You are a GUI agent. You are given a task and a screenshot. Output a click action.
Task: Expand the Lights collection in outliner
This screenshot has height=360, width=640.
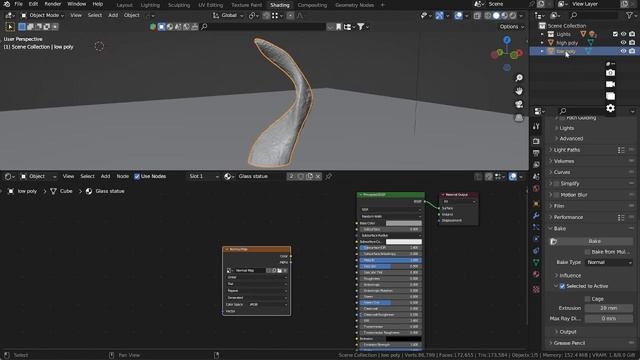[x=542, y=34]
